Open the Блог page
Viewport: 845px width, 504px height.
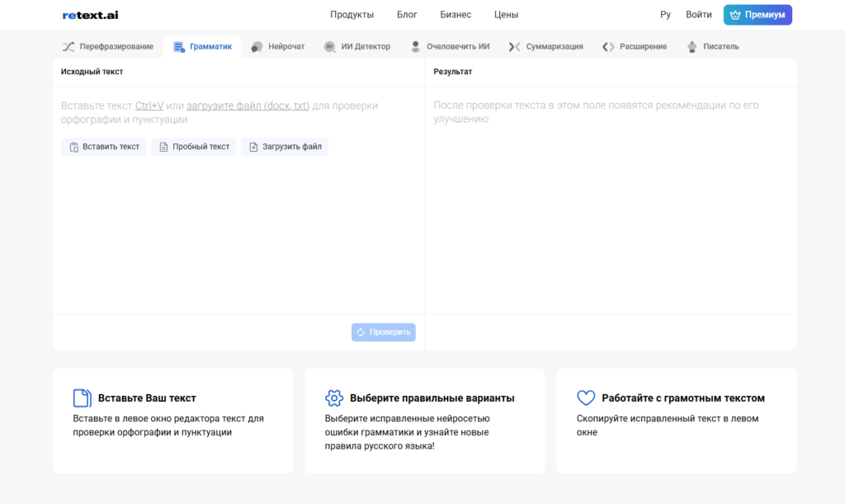tap(407, 15)
